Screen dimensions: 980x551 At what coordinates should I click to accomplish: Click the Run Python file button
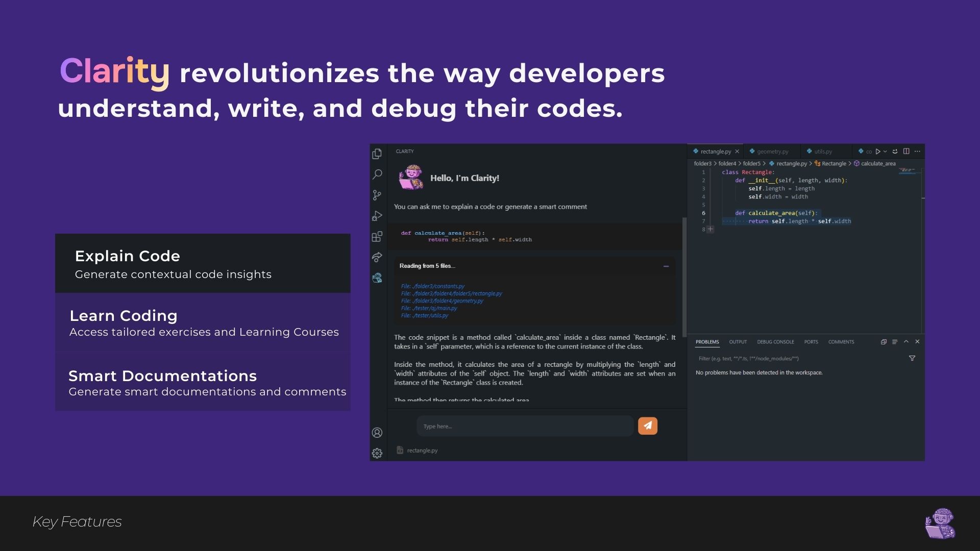pos(877,152)
